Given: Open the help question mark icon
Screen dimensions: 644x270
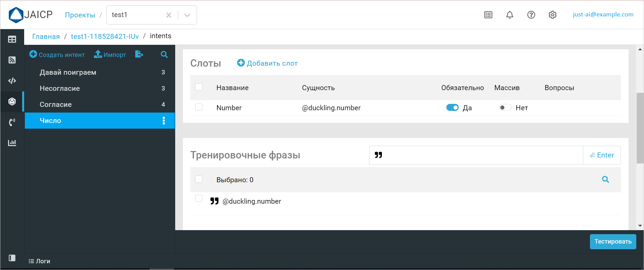Looking at the screenshot, I should 531,15.
